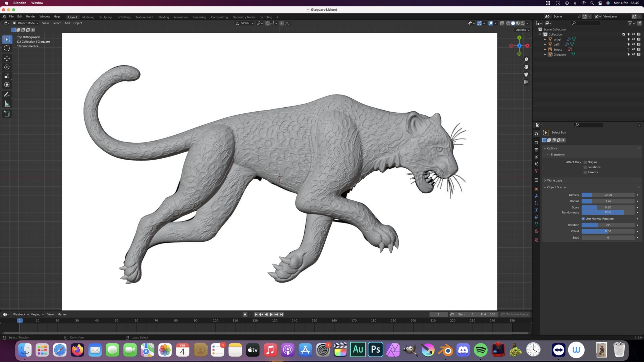
Task: Open the timeline Marker menu
Action: pos(62,314)
